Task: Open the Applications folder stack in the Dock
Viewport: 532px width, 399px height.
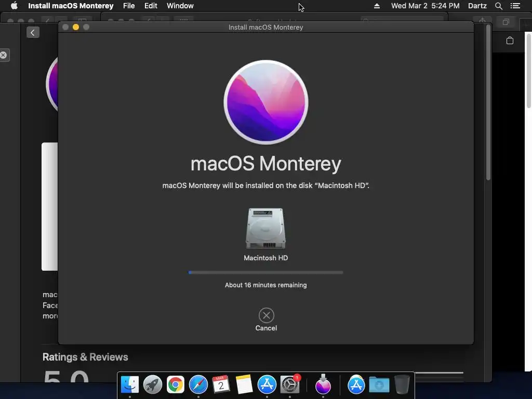Action: click(x=356, y=384)
